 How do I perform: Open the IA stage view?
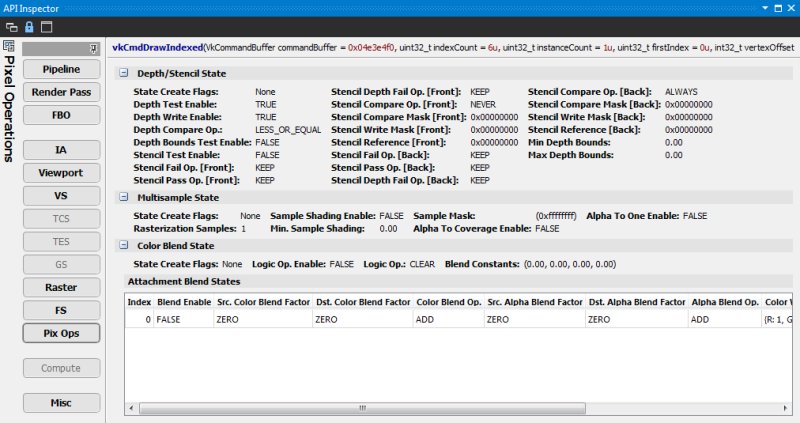[61, 150]
